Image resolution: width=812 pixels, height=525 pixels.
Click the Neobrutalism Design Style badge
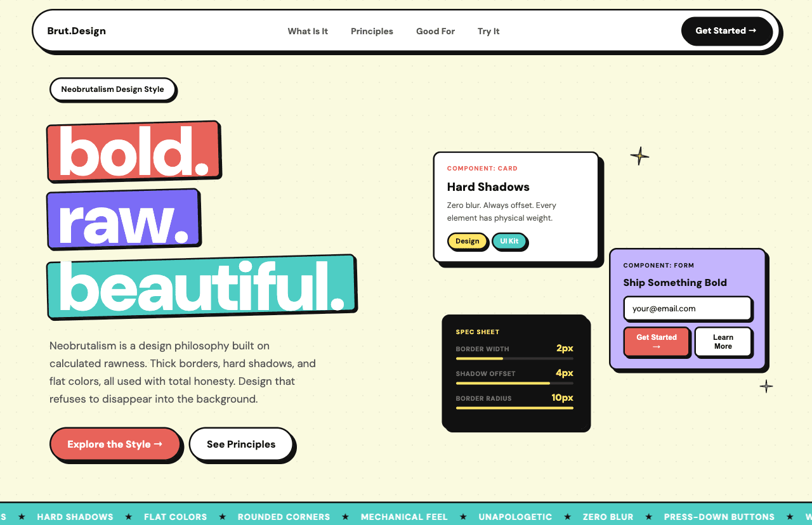[112, 89]
